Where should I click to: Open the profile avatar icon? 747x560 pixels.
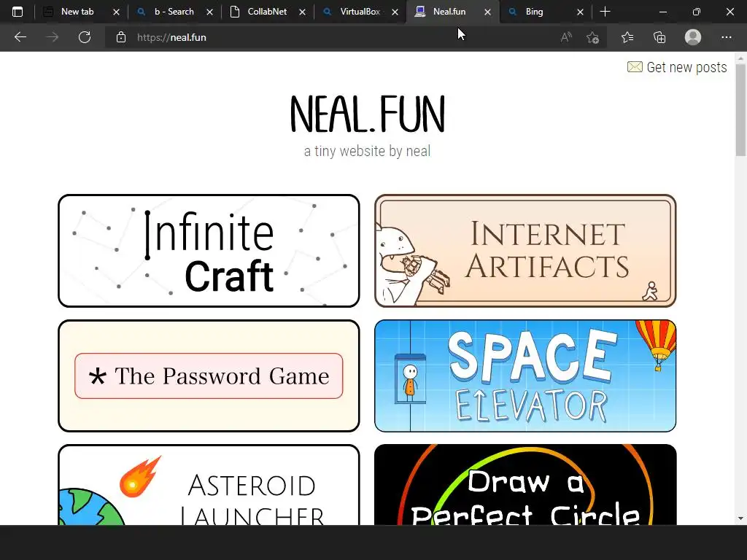pos(693,37)
